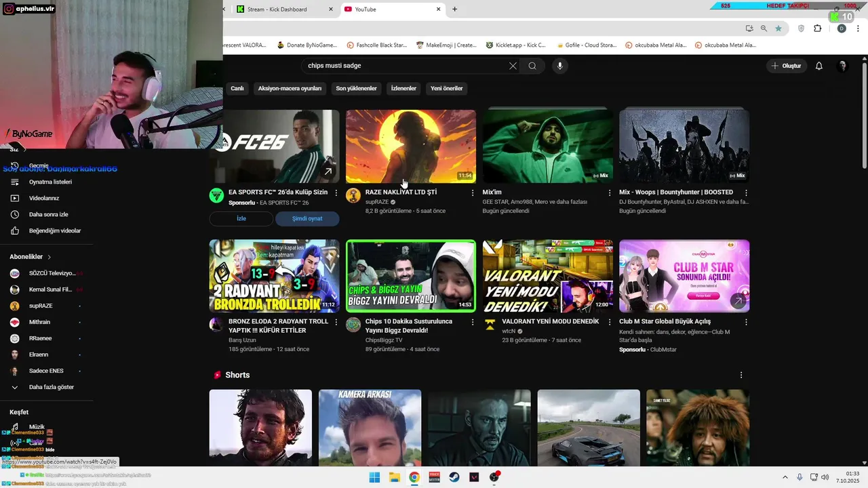
Task: Click the YouTube search magnifier button
Action: pos(532,66)
